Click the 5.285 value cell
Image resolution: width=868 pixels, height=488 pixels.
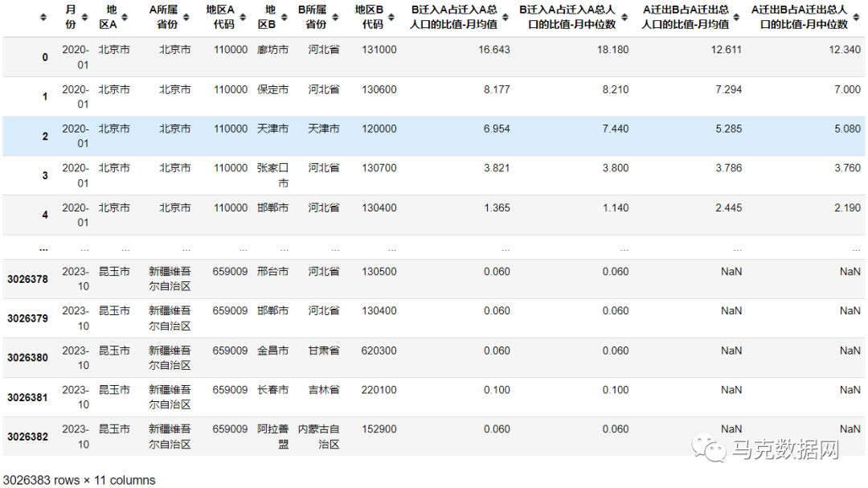[728, 129]
